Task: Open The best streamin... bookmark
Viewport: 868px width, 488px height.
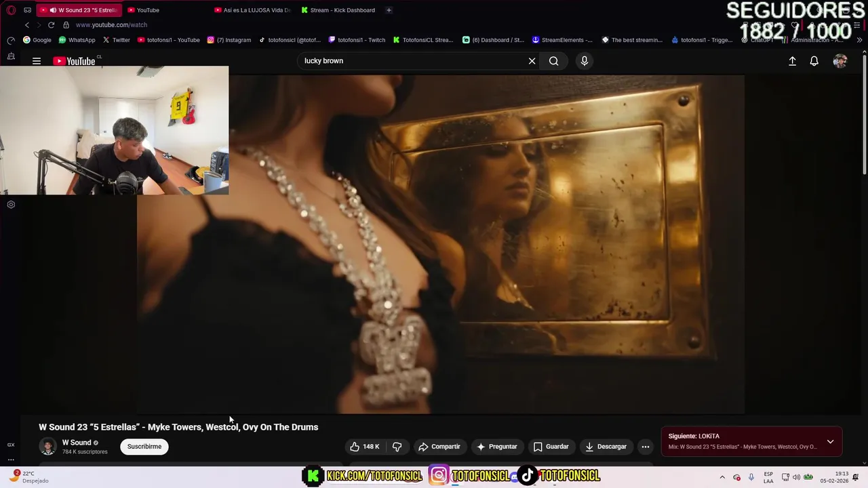Action: 632,40
